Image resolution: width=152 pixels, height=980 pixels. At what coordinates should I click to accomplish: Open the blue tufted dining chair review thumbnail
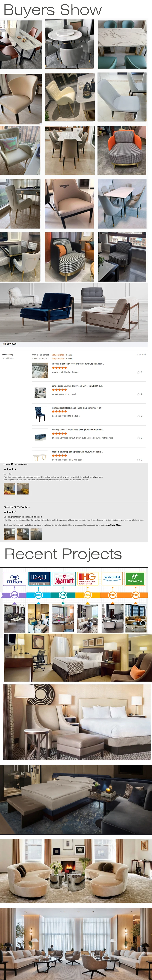[x=40, y=414]
